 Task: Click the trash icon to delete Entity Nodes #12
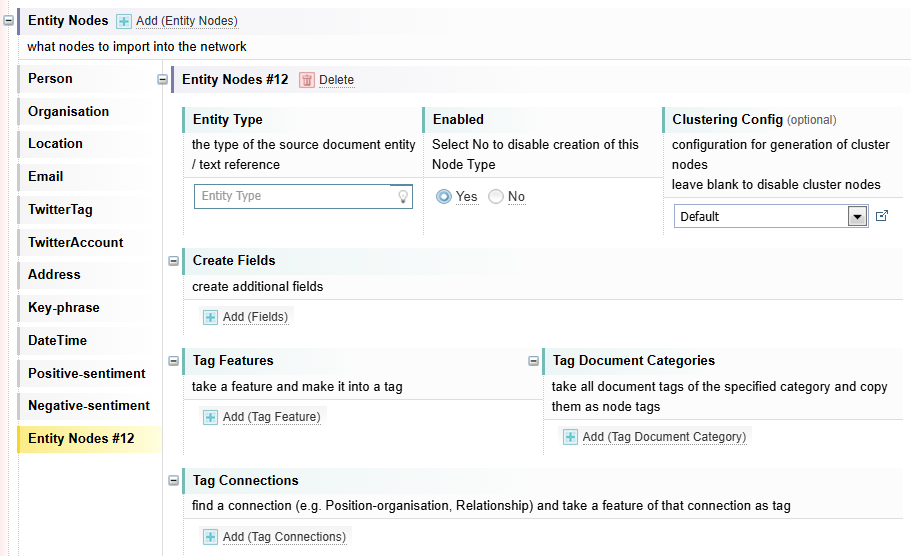(307, 80)
